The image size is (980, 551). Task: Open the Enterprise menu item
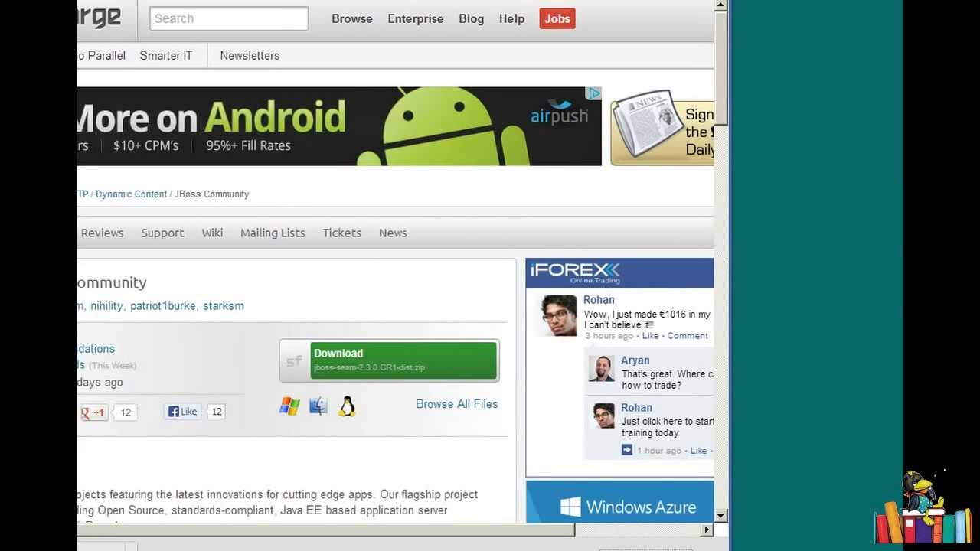tap(416, 19)
